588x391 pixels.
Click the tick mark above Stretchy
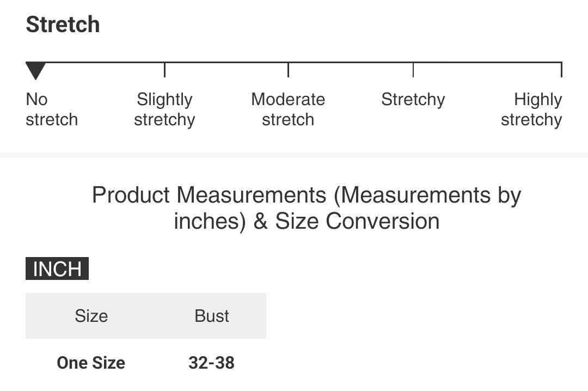click(413, 70)
